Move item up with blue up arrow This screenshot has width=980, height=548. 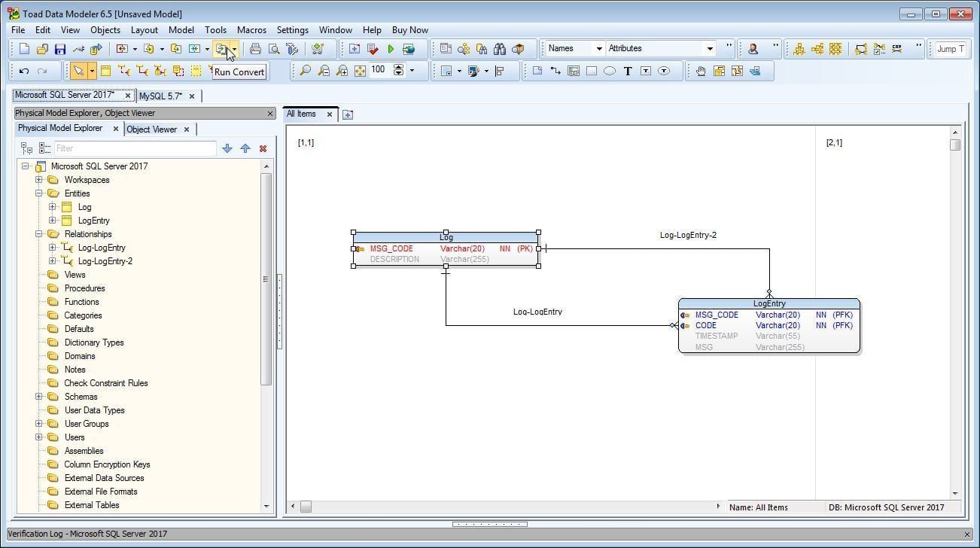tap(245, 148)
